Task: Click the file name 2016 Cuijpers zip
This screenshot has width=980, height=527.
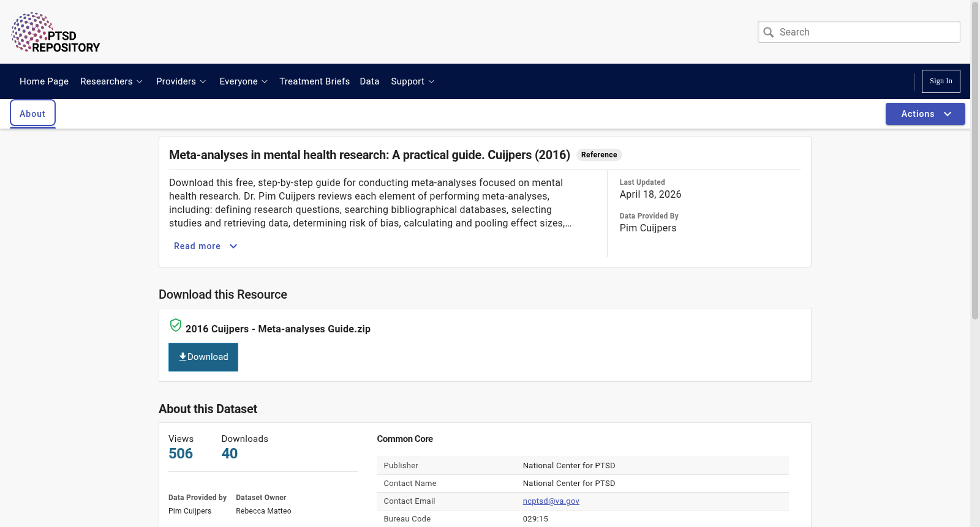Action: (278, 329)
